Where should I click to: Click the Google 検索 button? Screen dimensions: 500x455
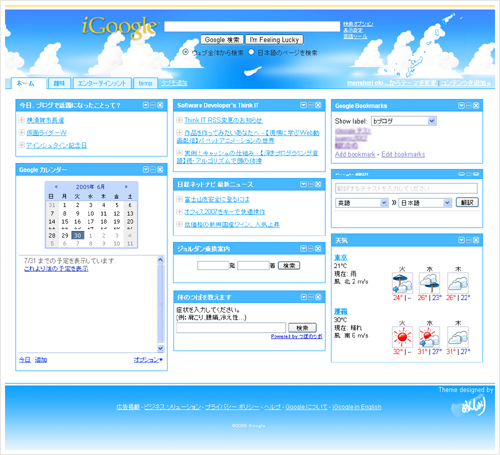pos(222,40)
